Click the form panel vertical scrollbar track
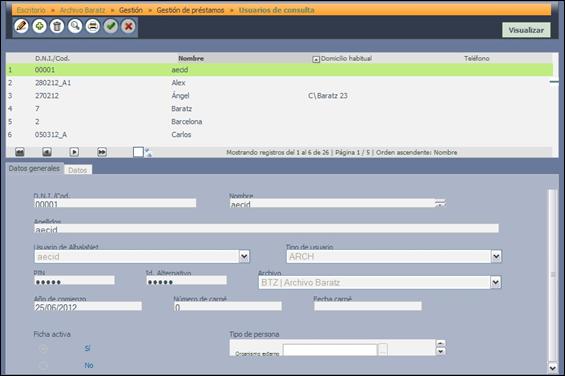Image resolution: width=565 pixels, height=376 pixels. tap(552, 276)
